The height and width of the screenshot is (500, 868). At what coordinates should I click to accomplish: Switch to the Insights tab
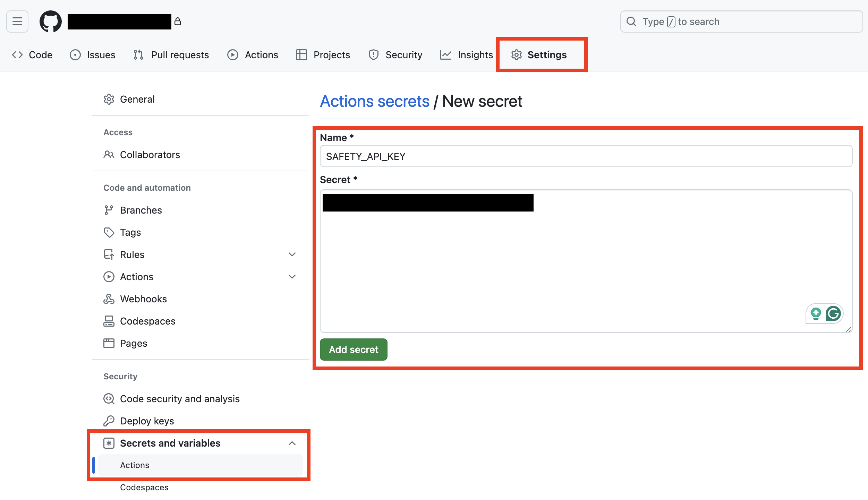click(467, 55)
